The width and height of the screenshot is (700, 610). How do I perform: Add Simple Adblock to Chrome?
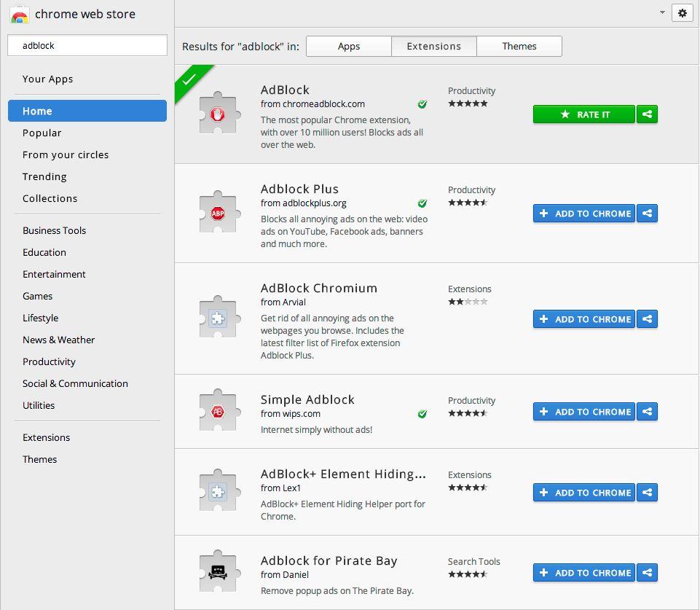coord(584,412)
